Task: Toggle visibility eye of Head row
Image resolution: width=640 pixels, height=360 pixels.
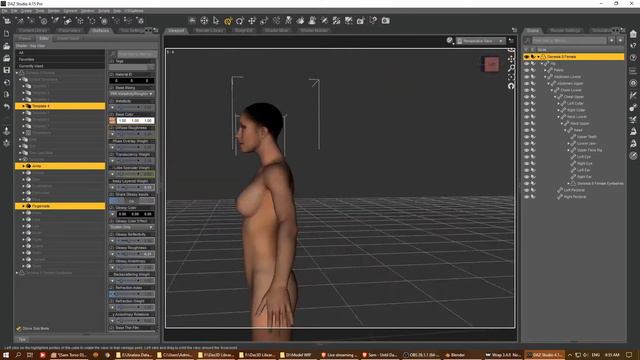Action: pos(527,130)
